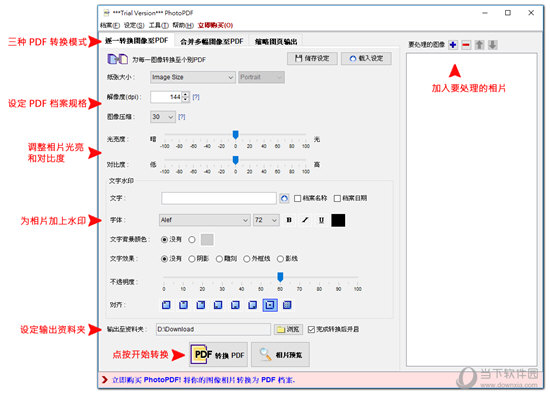Open the 档案(F) menu
The height and width of the screenshot is (400, 550).
point(110,25)
